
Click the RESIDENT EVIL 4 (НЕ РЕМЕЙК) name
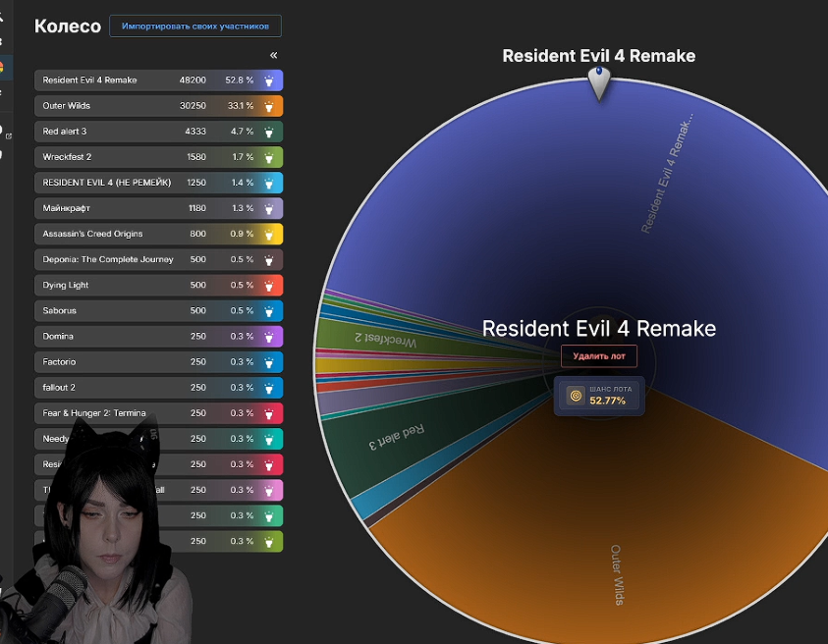[107, 183]
